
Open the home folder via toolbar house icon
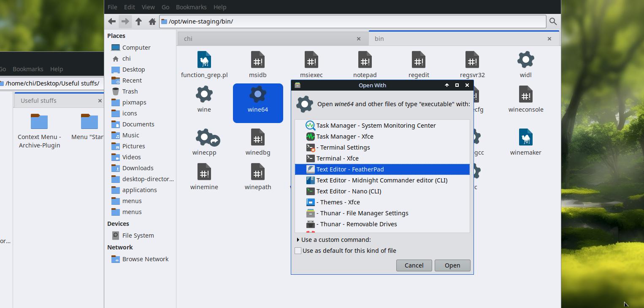pos(152,21)
